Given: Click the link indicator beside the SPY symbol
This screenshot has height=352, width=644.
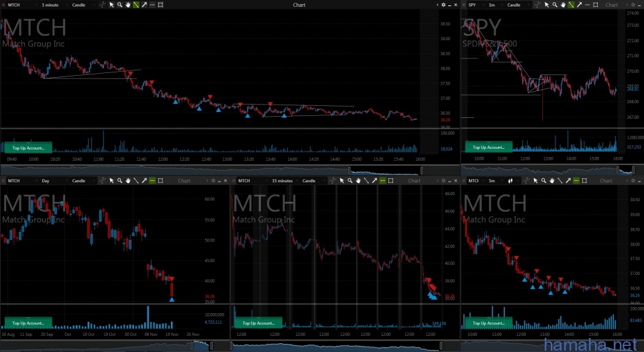Looking at the screenshot, I should pos(464,5).
